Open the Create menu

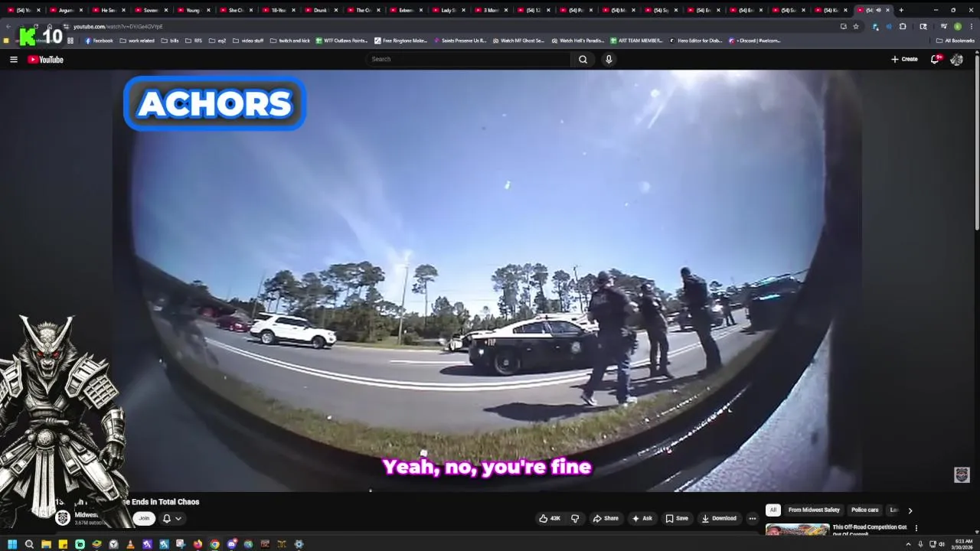[904, 59]
